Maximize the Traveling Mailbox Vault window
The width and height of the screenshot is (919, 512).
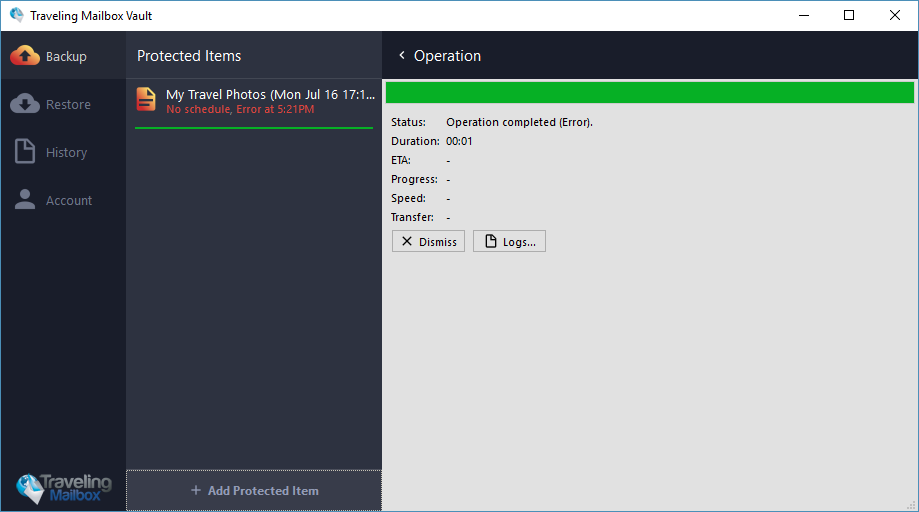pos(849,15)
